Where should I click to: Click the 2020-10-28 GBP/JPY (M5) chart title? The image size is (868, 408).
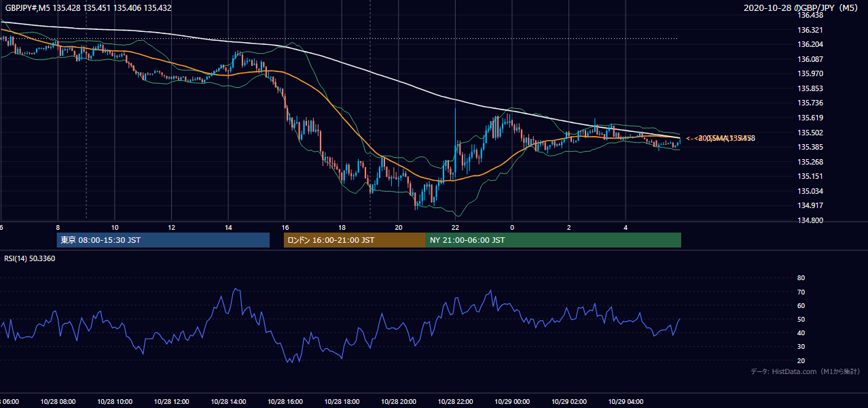(x=802, y=8)
